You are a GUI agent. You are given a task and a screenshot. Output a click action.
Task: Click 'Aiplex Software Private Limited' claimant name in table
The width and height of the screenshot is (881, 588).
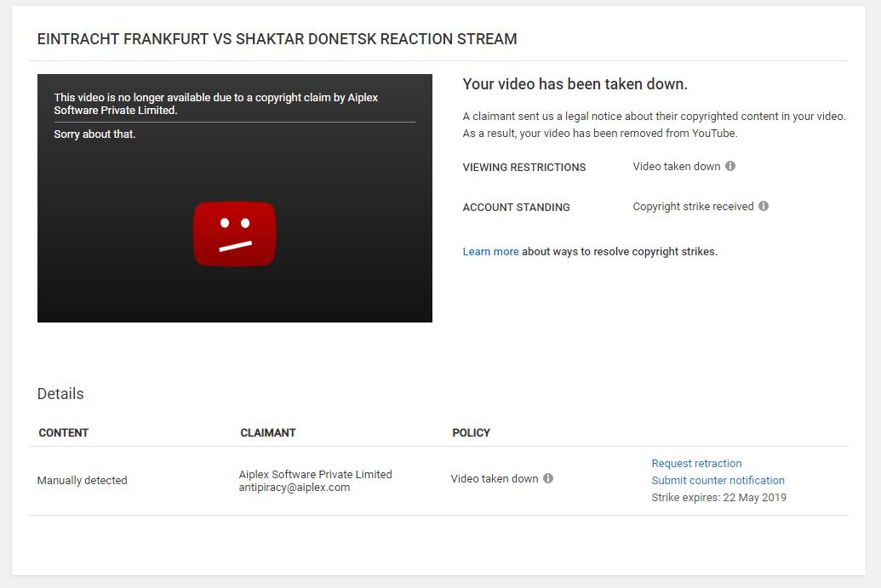pos(315,475)
